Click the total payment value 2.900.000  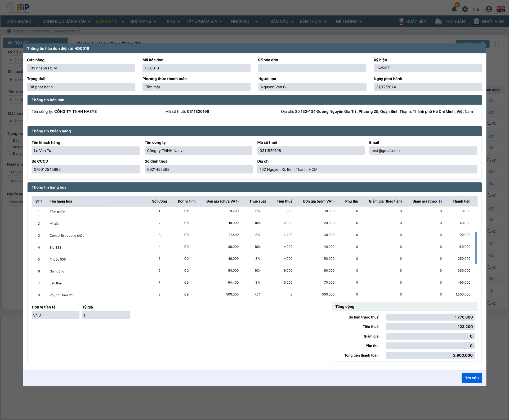pyautogui.click(x=430, y=355)
